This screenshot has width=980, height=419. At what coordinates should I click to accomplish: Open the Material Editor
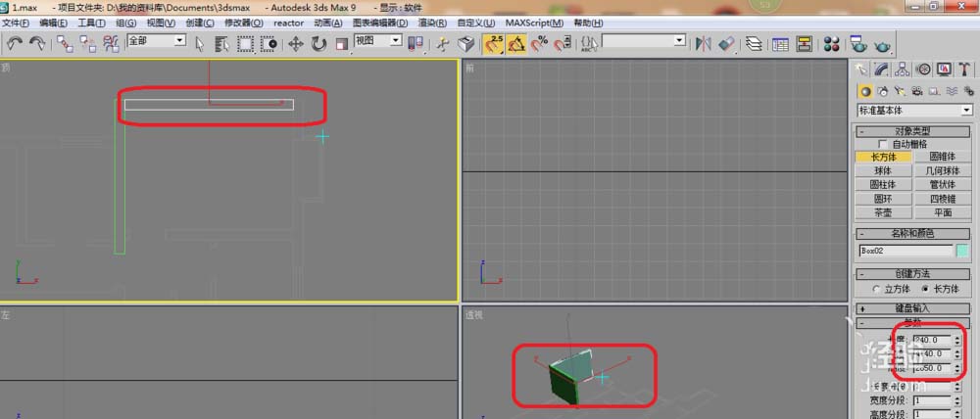[832, 43]
